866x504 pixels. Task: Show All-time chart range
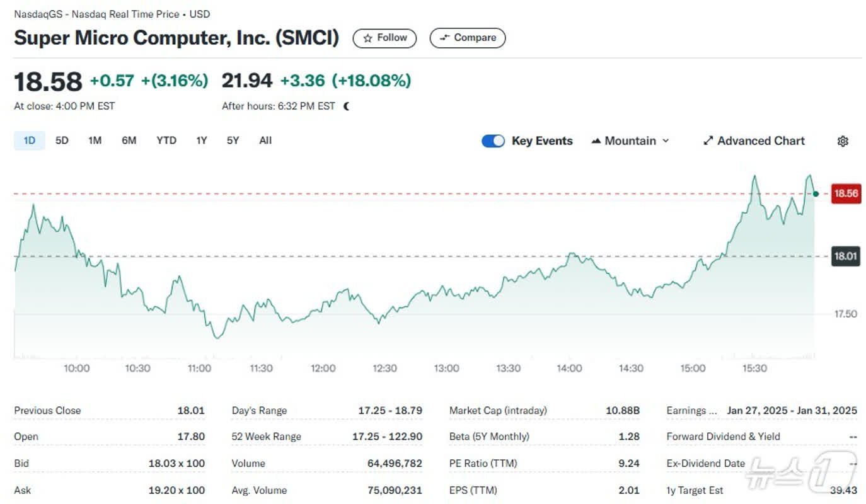265,140
